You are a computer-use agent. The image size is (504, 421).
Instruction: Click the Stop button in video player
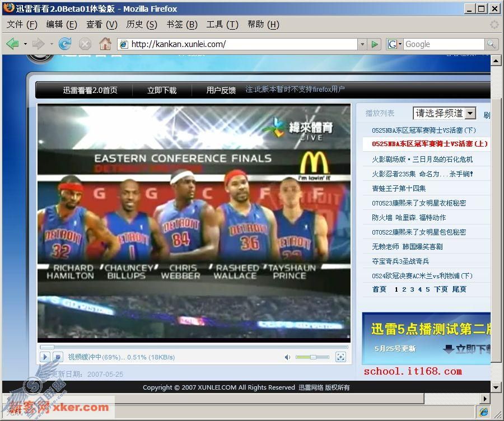[58, 357]
